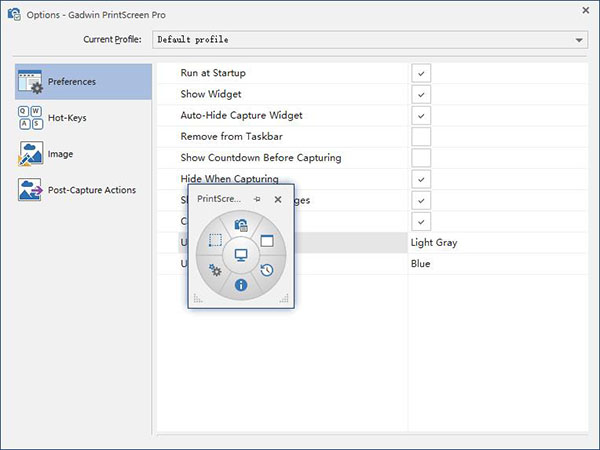The height and width of the screenshot is (450, 600).
Task: Open settings gears icon in widget
Action: coord(215,270)
